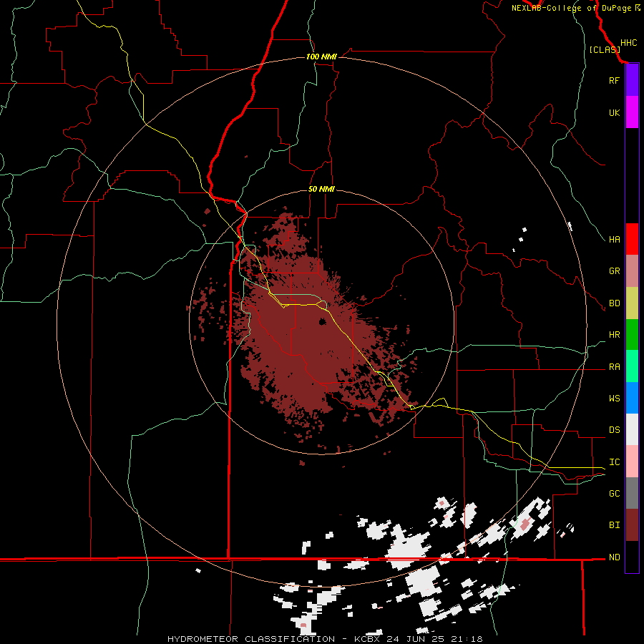Click the HR legend label
644x644 pixels.
pyautogui.click(x=614, y=335)
